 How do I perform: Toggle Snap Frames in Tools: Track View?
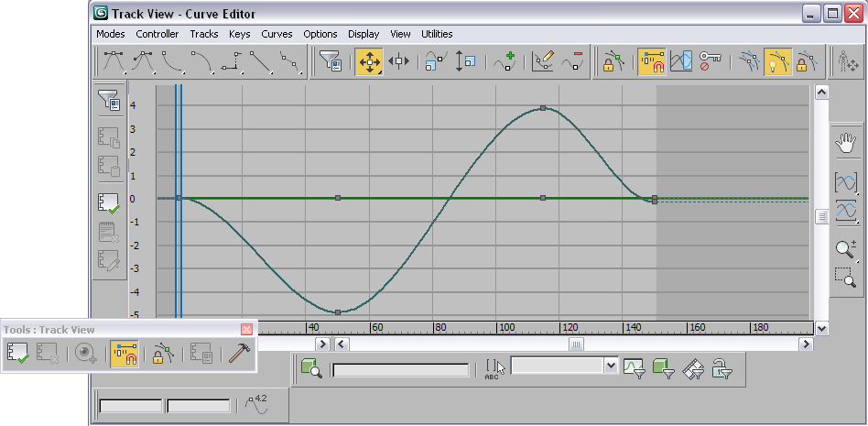[125, 354]
